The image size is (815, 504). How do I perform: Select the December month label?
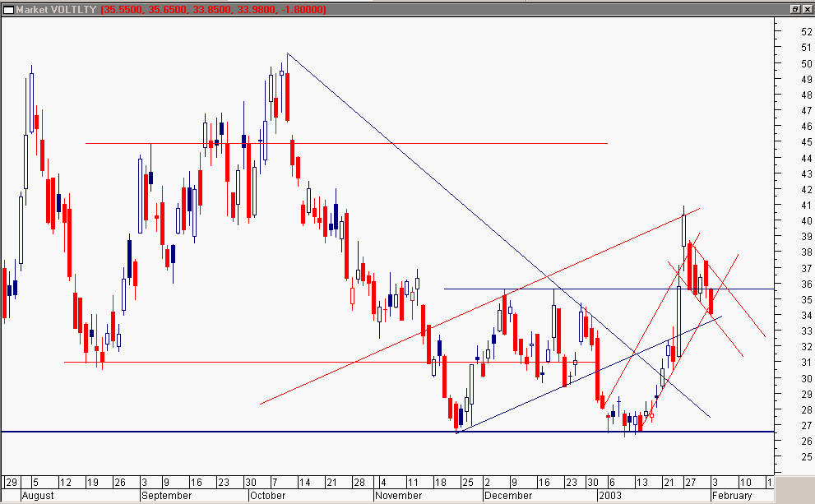pyautogui.click(x=507, y=496)
